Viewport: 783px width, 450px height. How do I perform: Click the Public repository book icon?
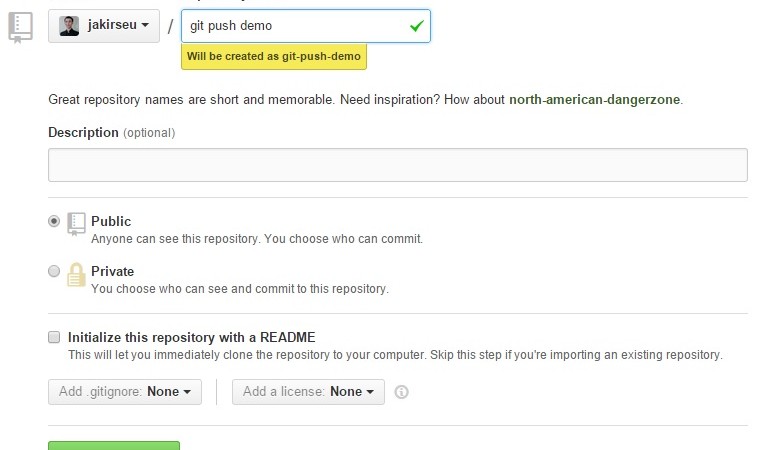tap(76, 223)
